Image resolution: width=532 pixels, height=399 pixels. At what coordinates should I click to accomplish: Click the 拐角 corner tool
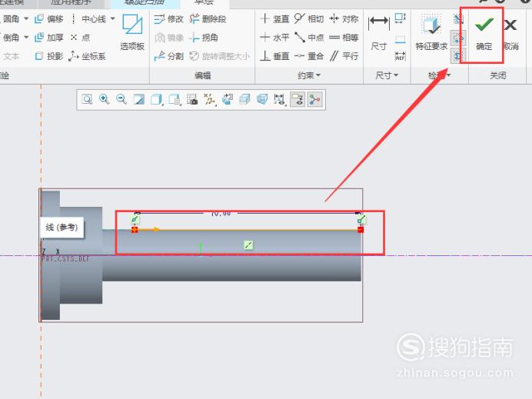pyautogui.click(x=203, y=38)
